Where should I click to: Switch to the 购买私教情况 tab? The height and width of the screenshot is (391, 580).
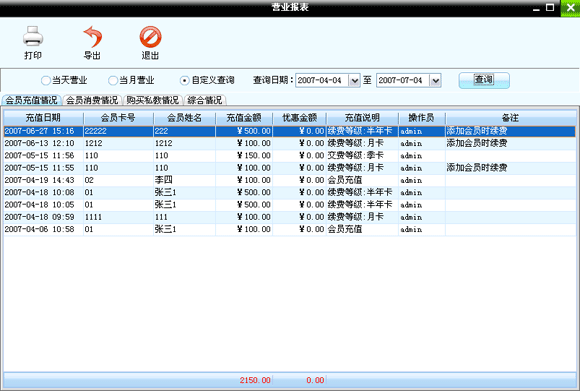coord(152,100)
